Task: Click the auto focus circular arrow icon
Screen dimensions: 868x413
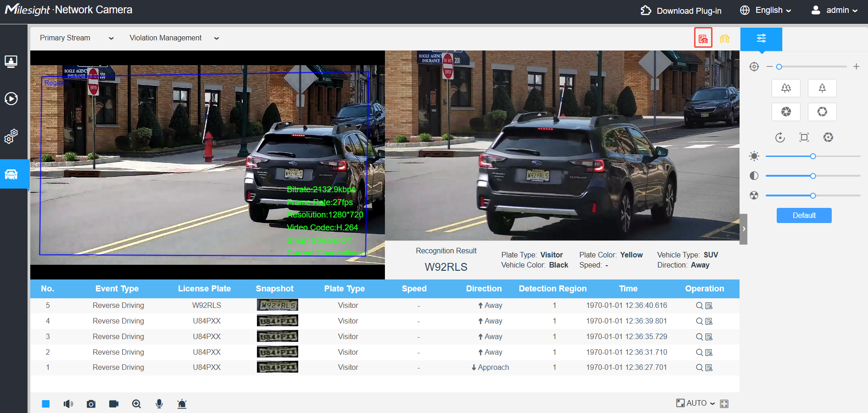Action: point(780,137)
